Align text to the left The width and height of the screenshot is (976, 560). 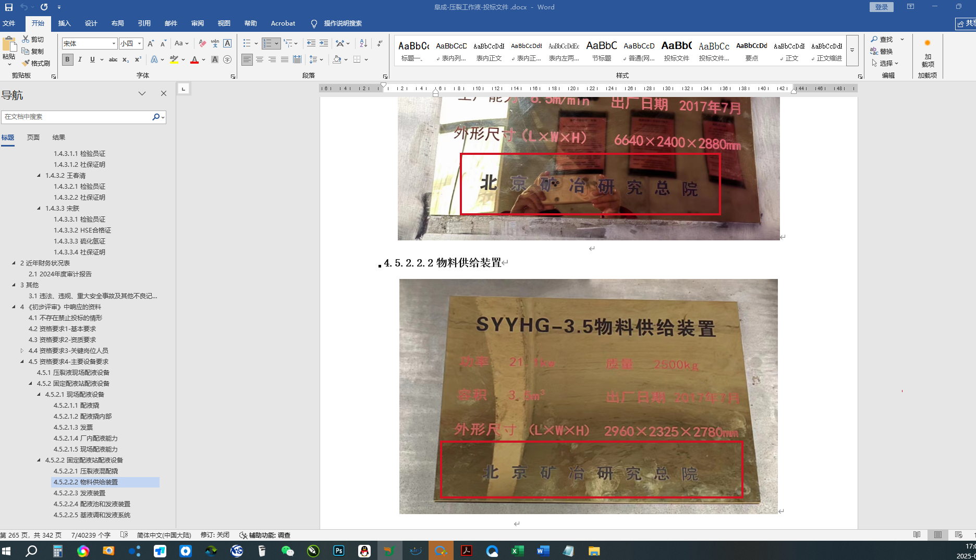(x=247, y=59)
